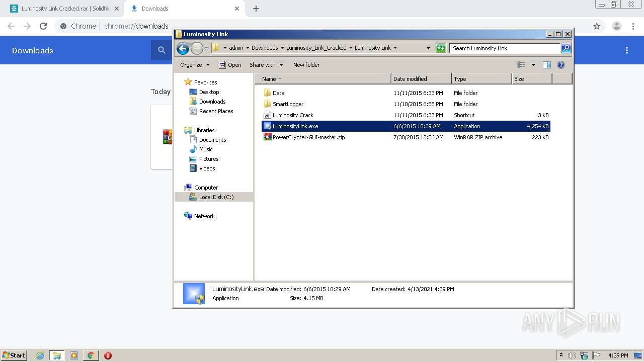This screenshot has width=644, height=362.
Task: Click Chrome's back navigation arrow
Action: (11, 26)
